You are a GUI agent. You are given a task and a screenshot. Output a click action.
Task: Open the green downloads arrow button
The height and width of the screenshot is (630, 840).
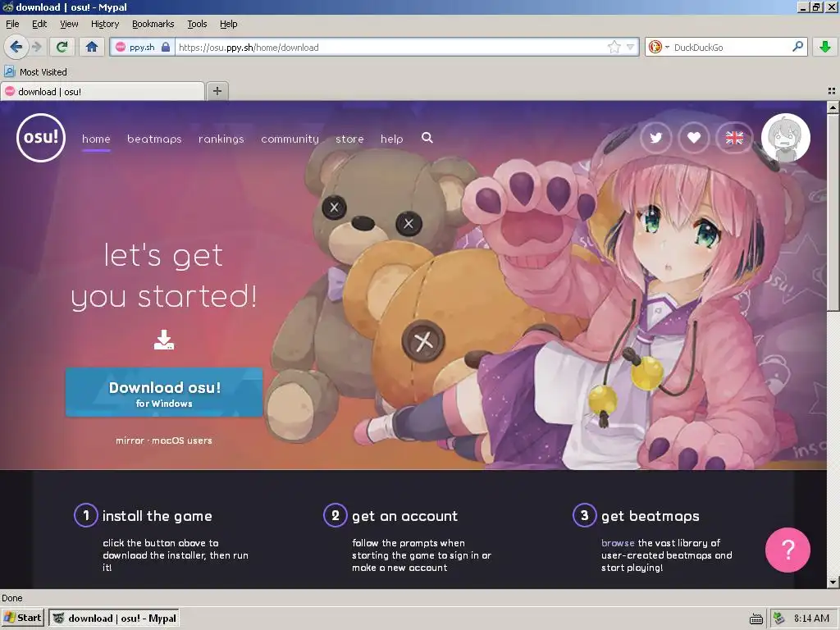coord(824,47)
